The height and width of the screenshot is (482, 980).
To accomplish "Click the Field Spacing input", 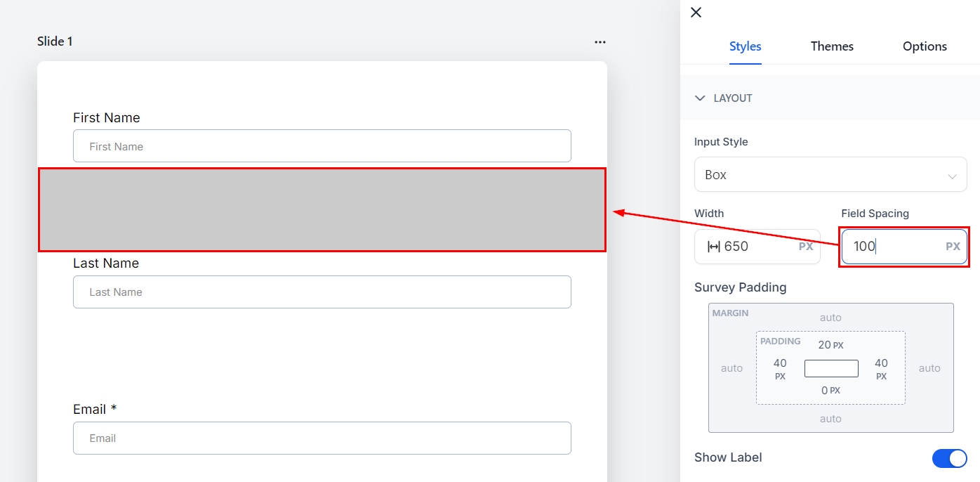I will (892, 247).
